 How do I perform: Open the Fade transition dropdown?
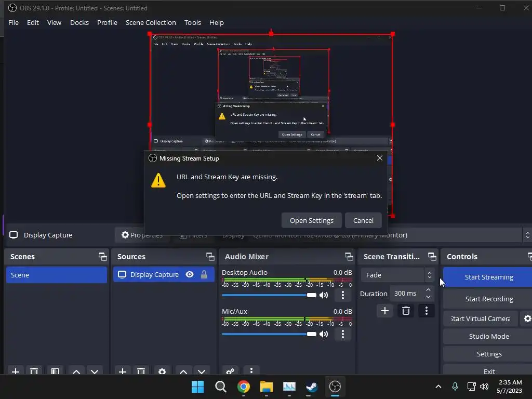397,275
